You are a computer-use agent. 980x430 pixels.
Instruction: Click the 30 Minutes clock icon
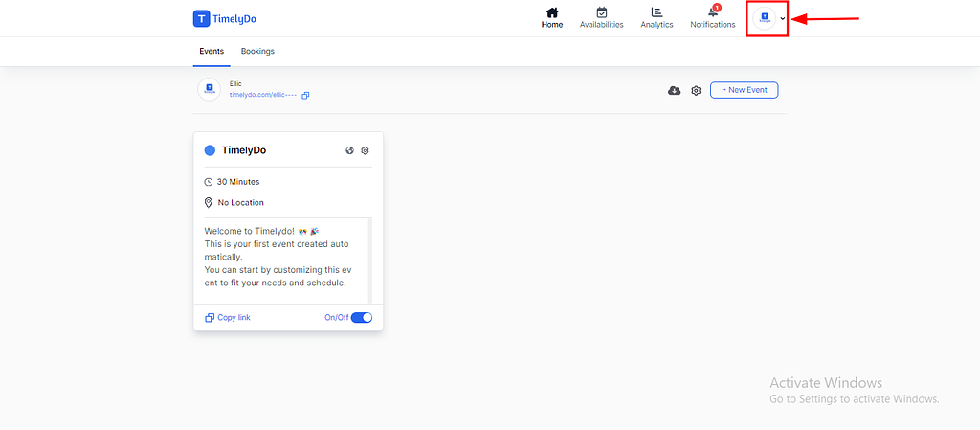tap(209, 182)
